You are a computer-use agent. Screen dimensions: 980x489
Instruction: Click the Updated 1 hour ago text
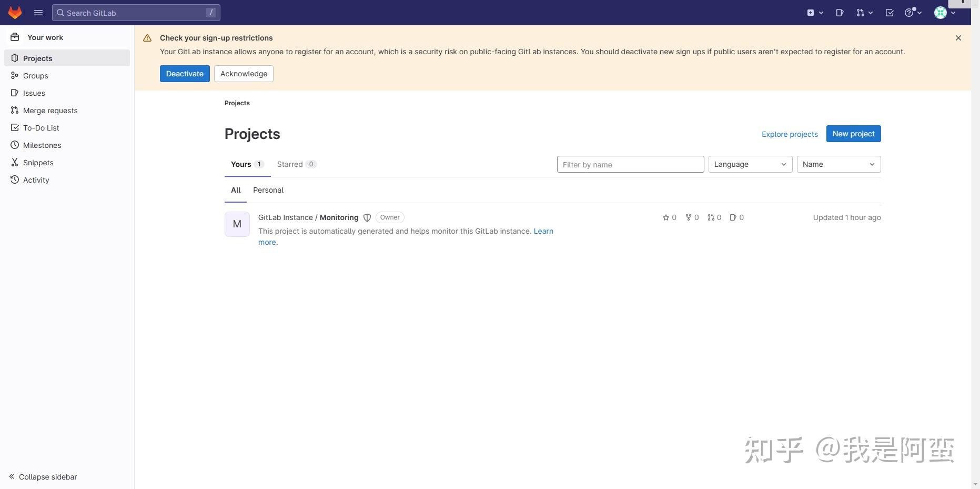pyautogui.click(x=847, y=217)
